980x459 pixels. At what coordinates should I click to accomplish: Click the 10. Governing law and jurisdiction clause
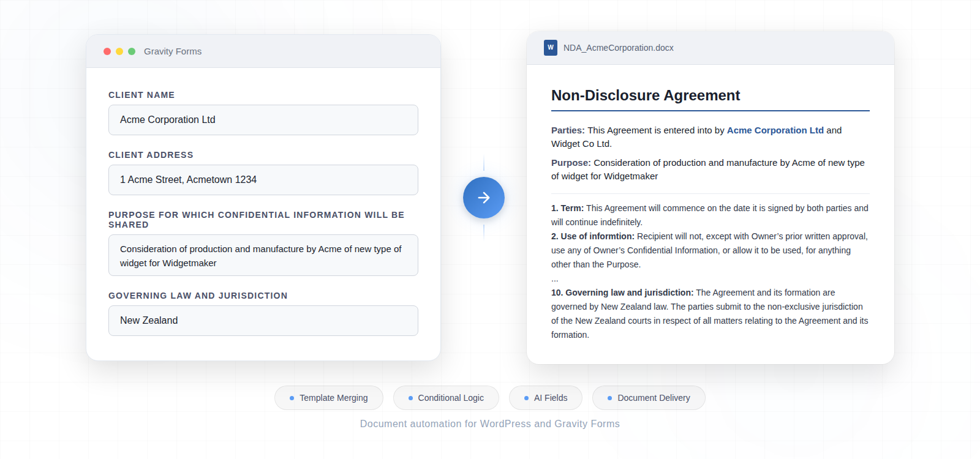point(622,293)
